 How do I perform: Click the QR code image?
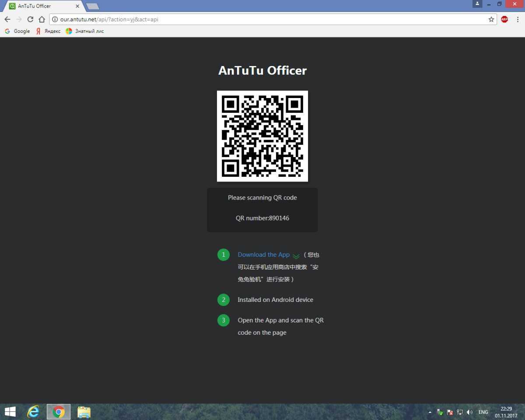click(262, 136)
